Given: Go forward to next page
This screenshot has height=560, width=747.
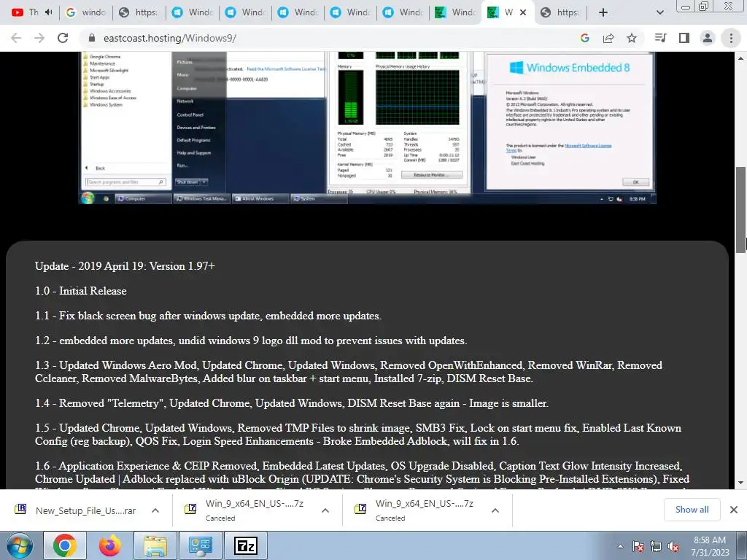Looking at the screenshot, I should pyautogui.click(x=39, y=38).
